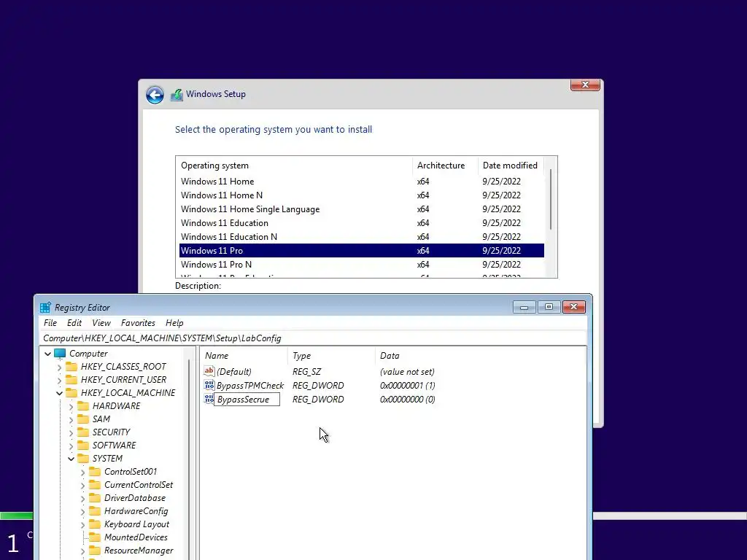The image size is (747, 560).
Task: Click the Architecture column header
Action: (445, 166)
